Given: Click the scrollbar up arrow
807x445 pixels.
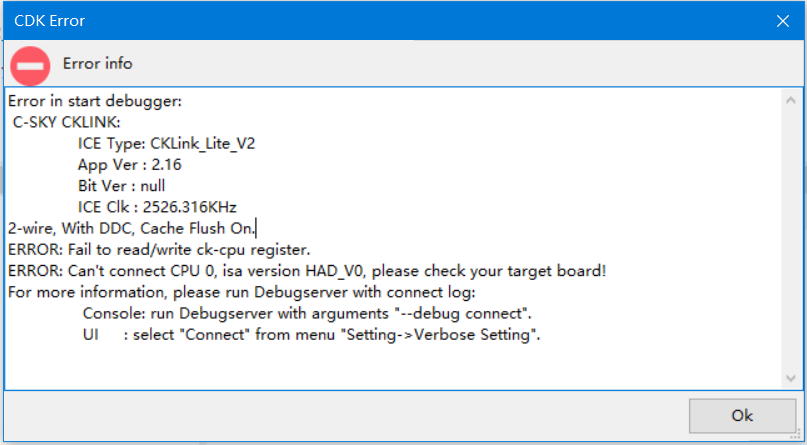Looking at the screenshot, I should point(791,101).
